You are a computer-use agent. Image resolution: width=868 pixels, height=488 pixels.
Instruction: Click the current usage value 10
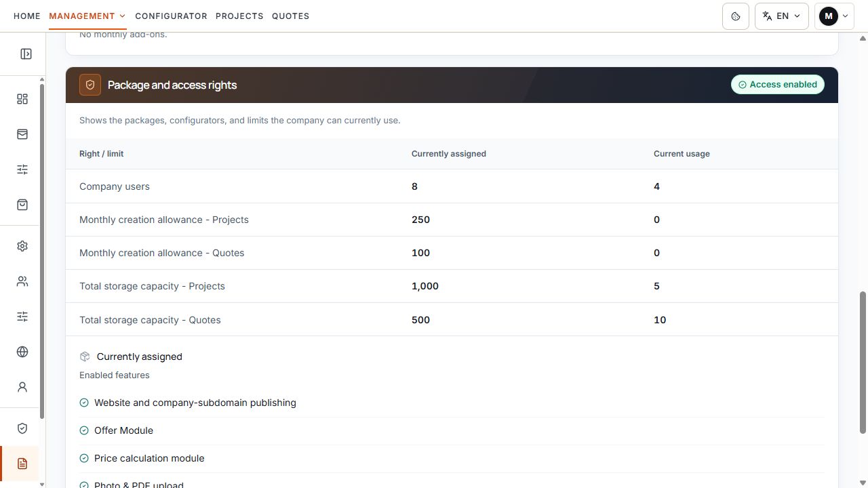660,320
